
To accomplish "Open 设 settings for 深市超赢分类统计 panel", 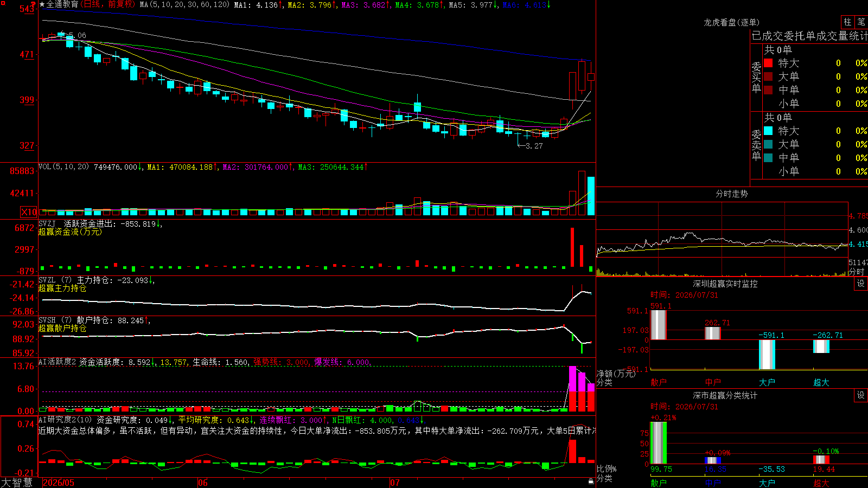I will 861,395.
